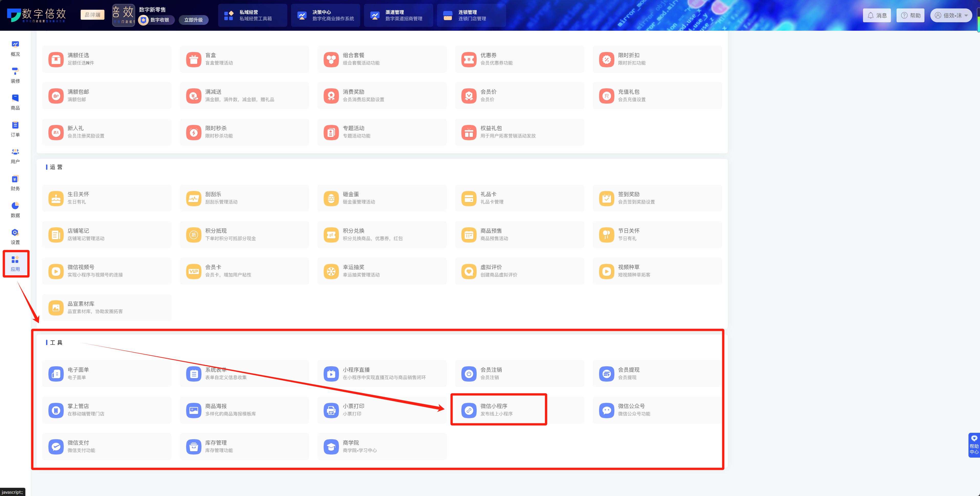Click the 签到奖励 title
The image size is (980, 496).
click(x=629, y=194)
